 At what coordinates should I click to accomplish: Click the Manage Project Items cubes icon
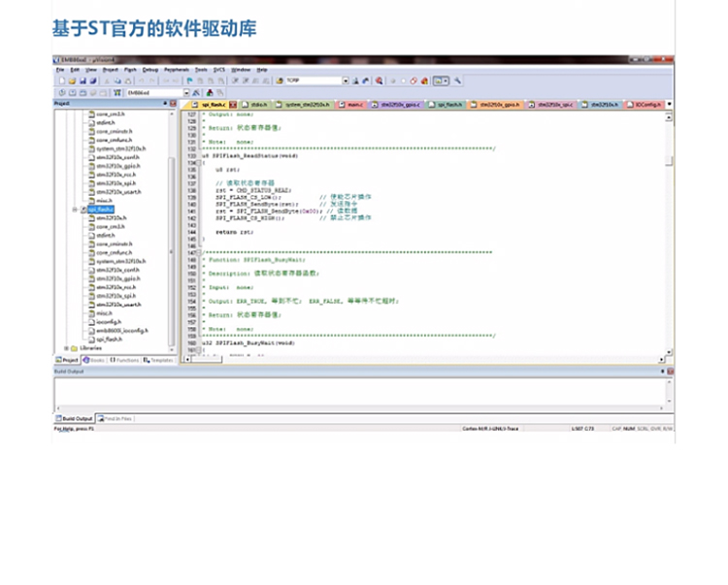pyautogui.click(x=210, y=93)
